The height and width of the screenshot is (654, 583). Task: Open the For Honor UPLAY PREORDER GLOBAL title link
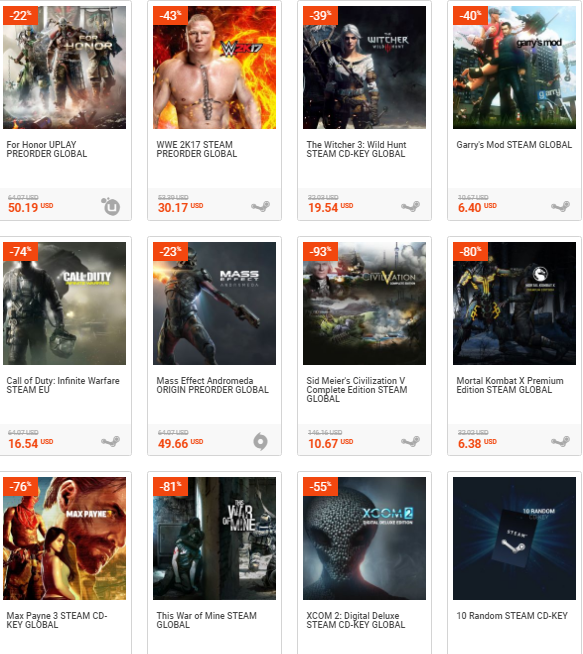47,149
